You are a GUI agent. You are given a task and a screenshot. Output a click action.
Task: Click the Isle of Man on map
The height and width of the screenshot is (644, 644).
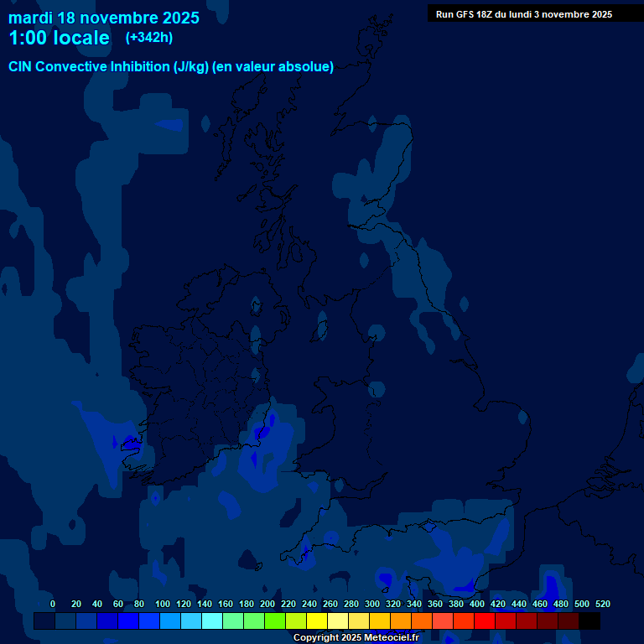coord(319,325)
